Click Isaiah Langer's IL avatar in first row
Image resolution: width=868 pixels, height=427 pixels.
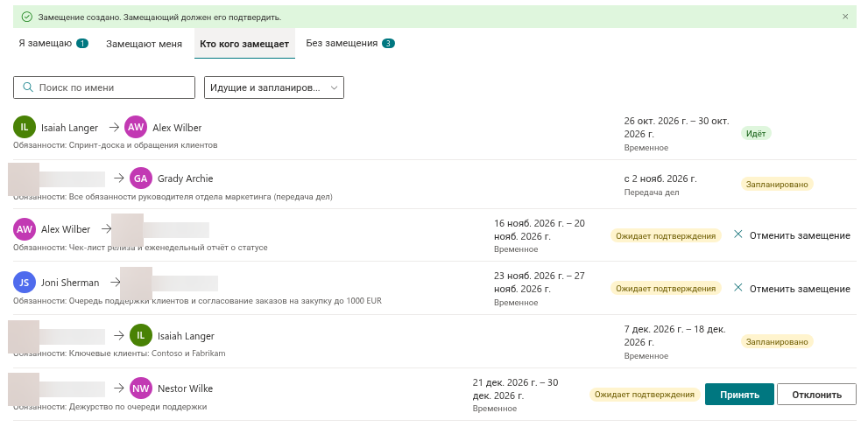click(25, 127)
